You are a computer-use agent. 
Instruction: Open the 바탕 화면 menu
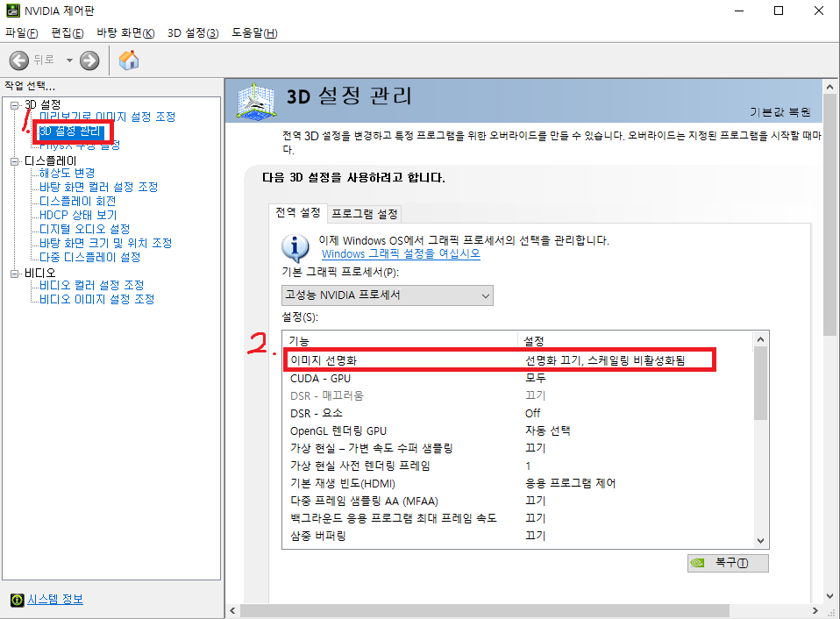pyautogui.click(x=126, y=33)
